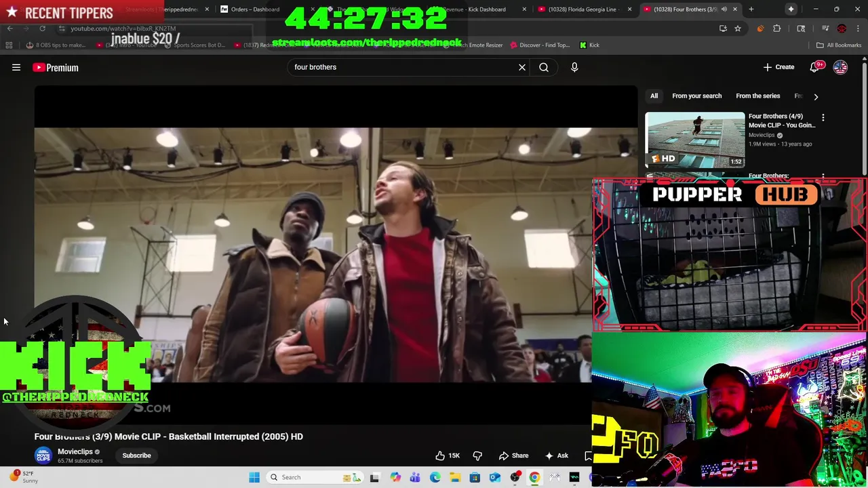Clear the search text with the X

click(x=522, y=67)
